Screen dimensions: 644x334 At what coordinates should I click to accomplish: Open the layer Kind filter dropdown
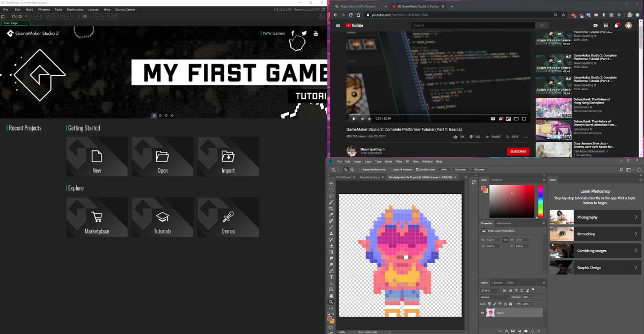490,291
